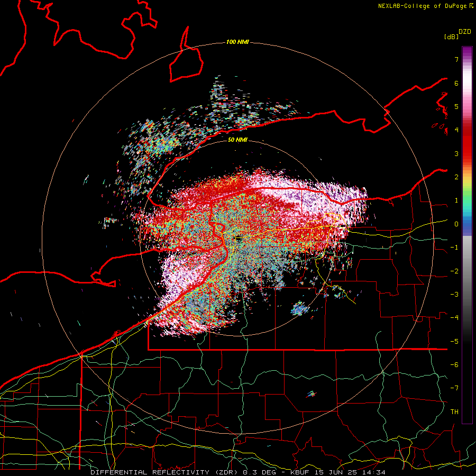Click the 7 value on color scale
476x476 pixels.
pyautogui.click(x=456, y=59)
